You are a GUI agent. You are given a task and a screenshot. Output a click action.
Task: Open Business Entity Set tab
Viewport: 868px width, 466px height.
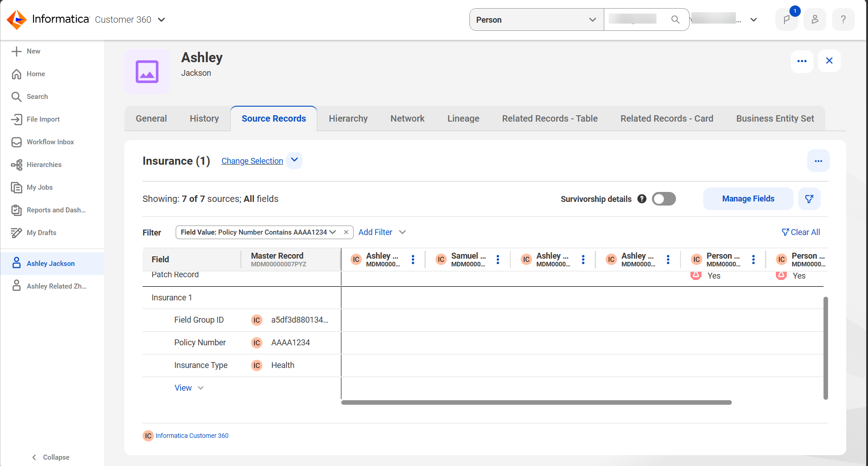coord(775,118)
